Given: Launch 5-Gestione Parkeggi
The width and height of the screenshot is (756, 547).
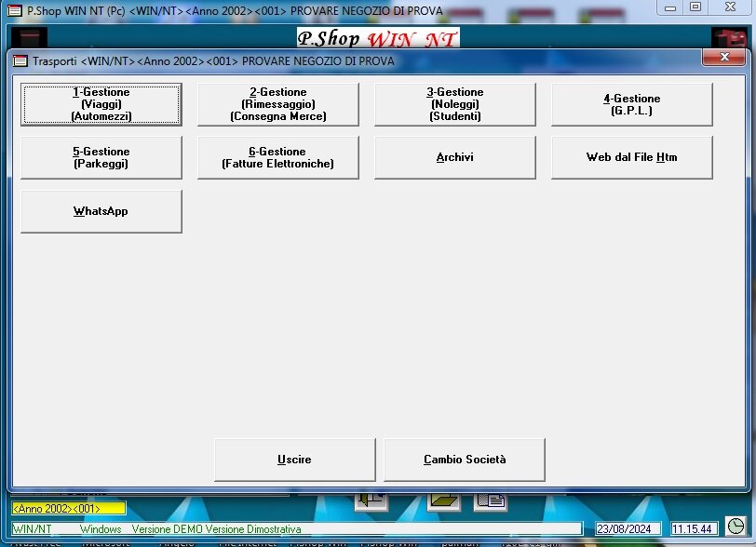Looking at the screenshot, I should coord(101,157).
